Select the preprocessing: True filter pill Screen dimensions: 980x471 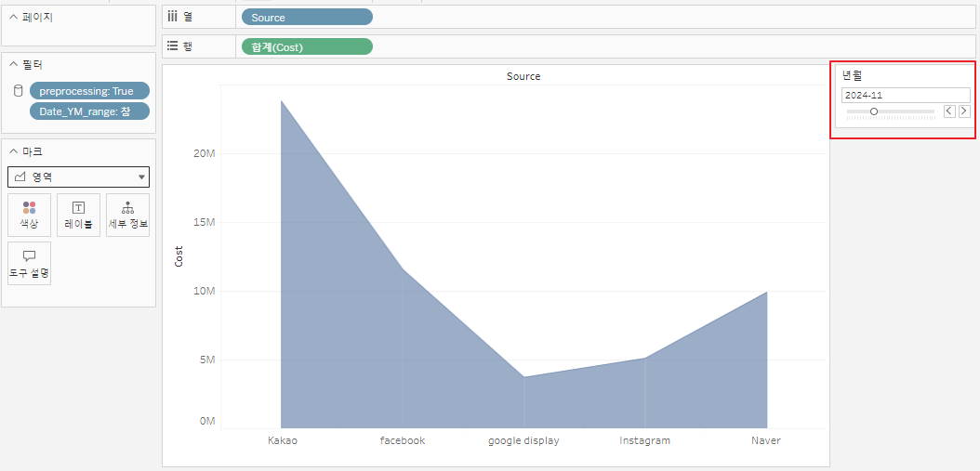89,91
